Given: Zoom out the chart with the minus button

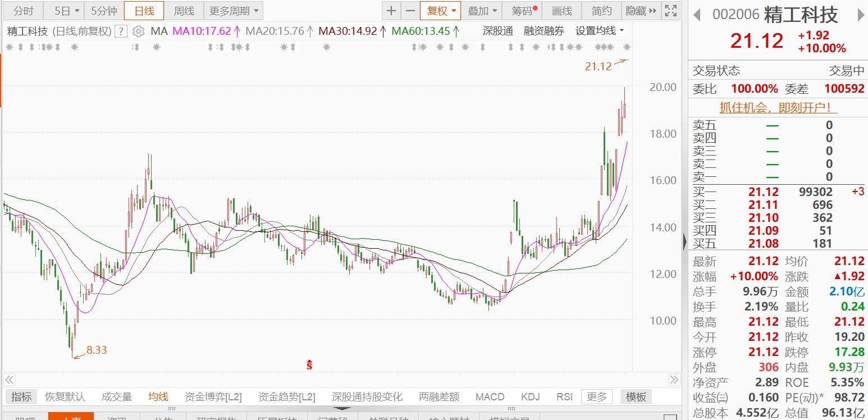Looking at the screenshot, I should click(x=410, y=11).
